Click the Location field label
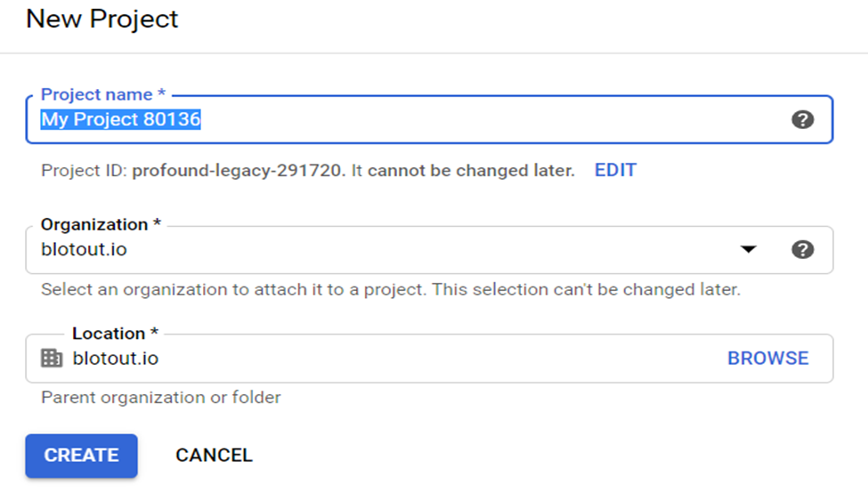Viewport: 868px width, 500px height. point(115,334)
